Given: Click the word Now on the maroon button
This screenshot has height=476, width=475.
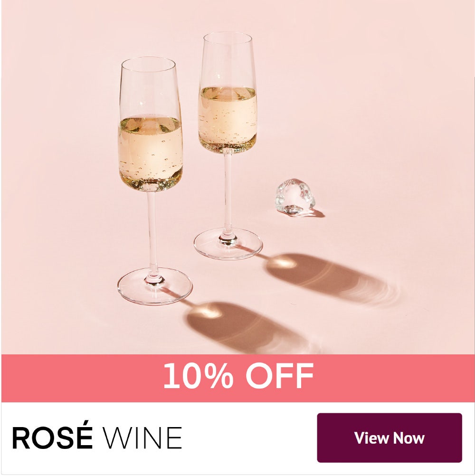Looking at the screenshot, I should point(409,438).
